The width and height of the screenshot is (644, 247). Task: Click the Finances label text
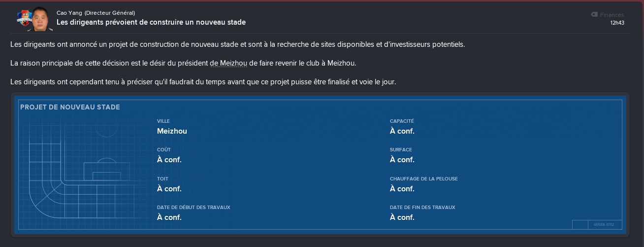[612, 15]
